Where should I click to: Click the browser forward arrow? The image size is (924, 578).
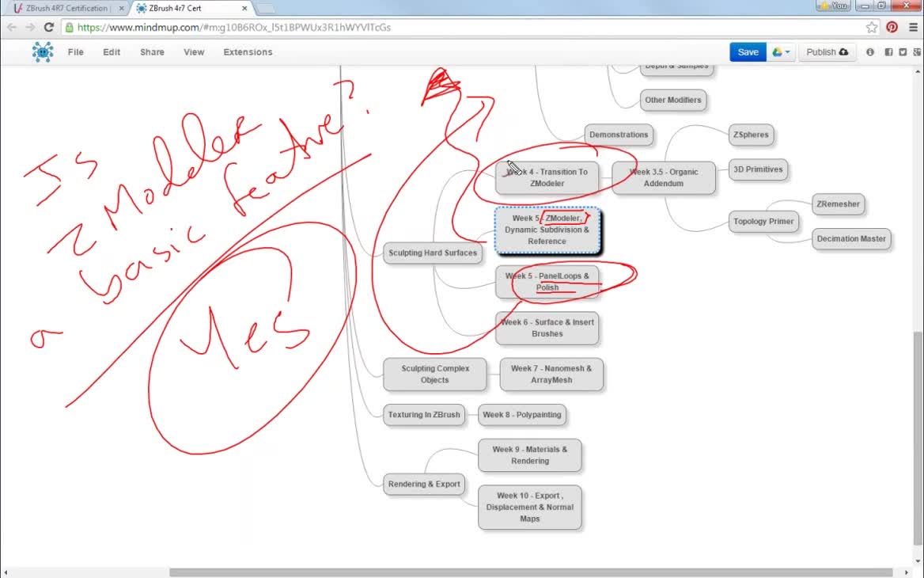(x=29, y=27)
